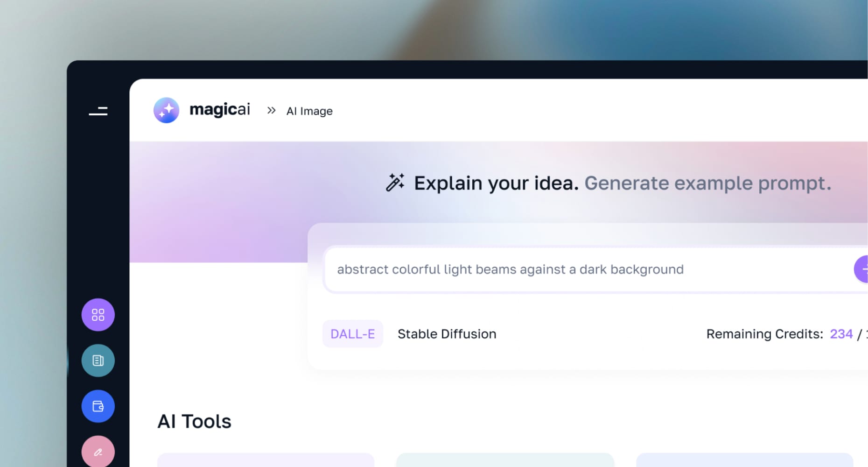The image size is (868, 467).
Task: Open the blue wallet sidebar icon
Action: pyautogui.click(x=98, y=406)
